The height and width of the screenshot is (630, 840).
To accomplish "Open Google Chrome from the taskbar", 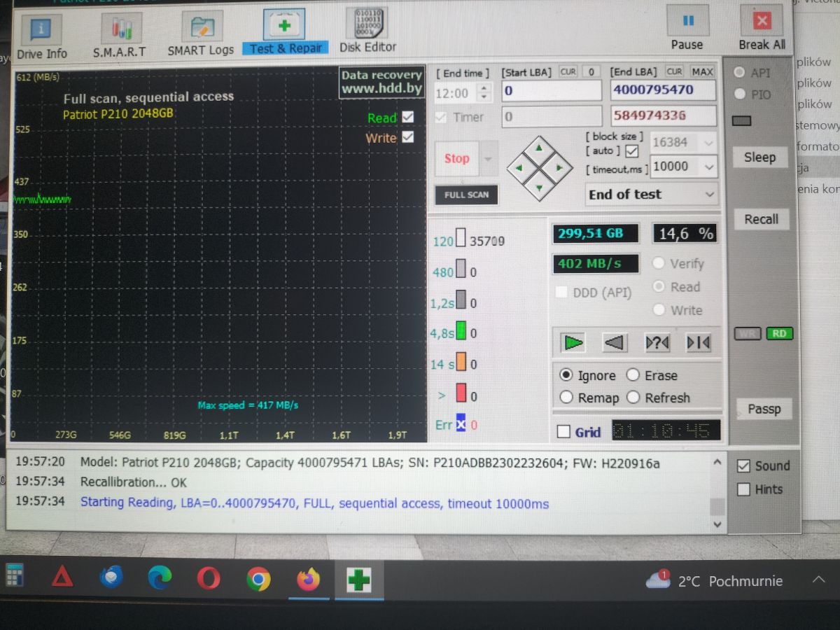I will (x=259, y=579).
